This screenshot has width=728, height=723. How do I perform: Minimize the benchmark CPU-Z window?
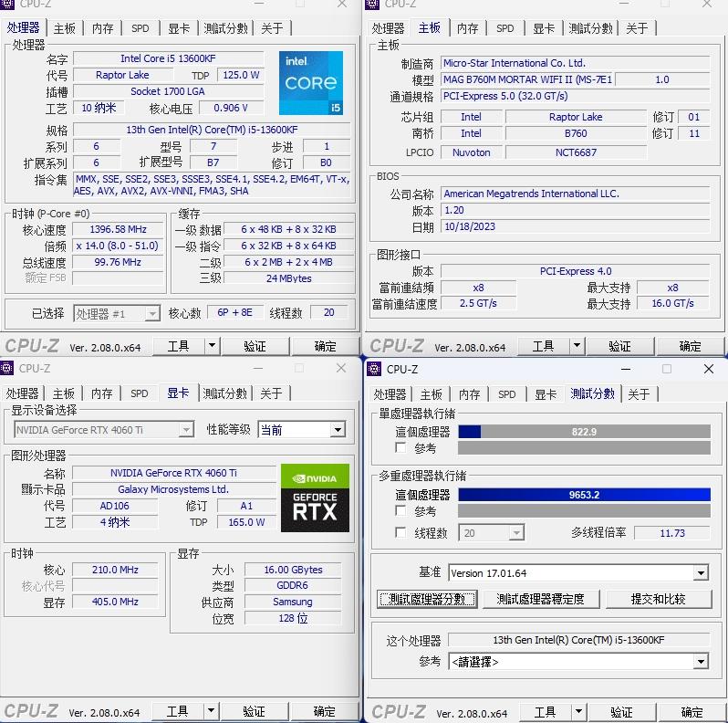pos(624,369)
